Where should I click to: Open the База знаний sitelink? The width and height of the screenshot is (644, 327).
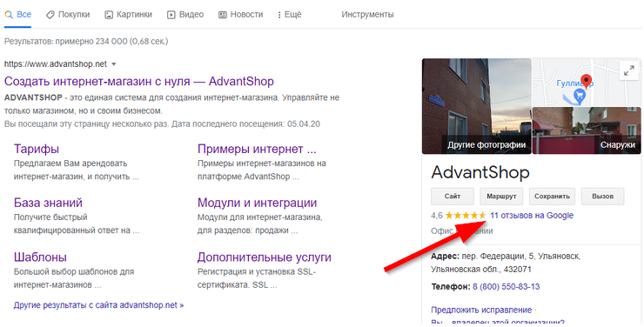48,203
